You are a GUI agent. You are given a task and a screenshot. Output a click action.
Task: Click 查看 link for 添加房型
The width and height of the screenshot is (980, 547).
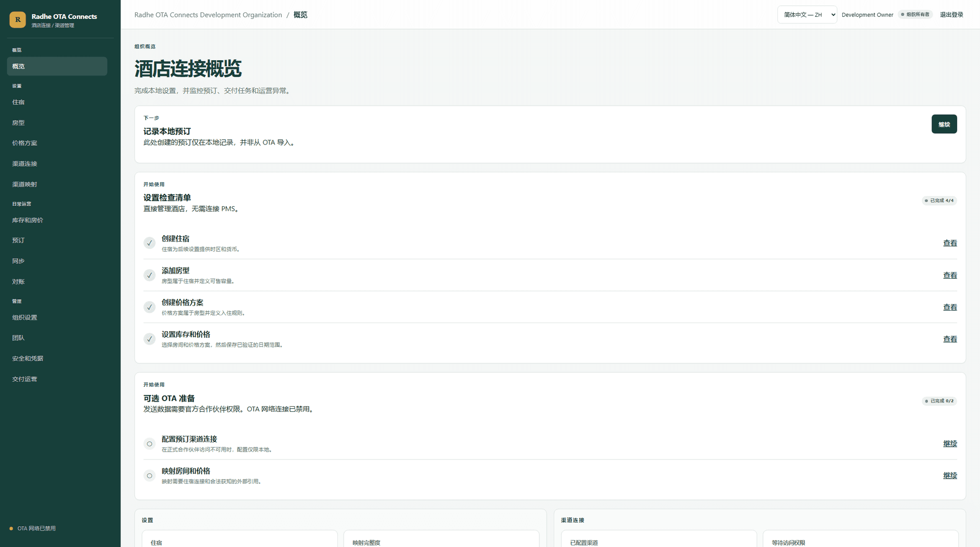click(950, 276)
